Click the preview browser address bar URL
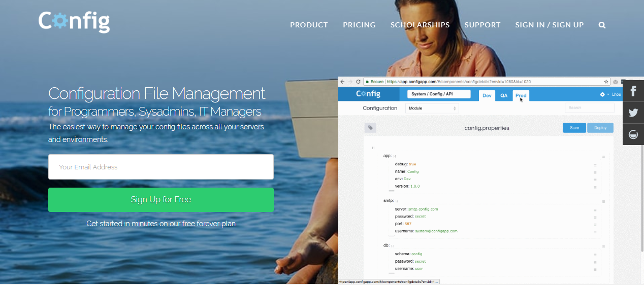Viewport: 644px width, 285px height. point(459,81)
